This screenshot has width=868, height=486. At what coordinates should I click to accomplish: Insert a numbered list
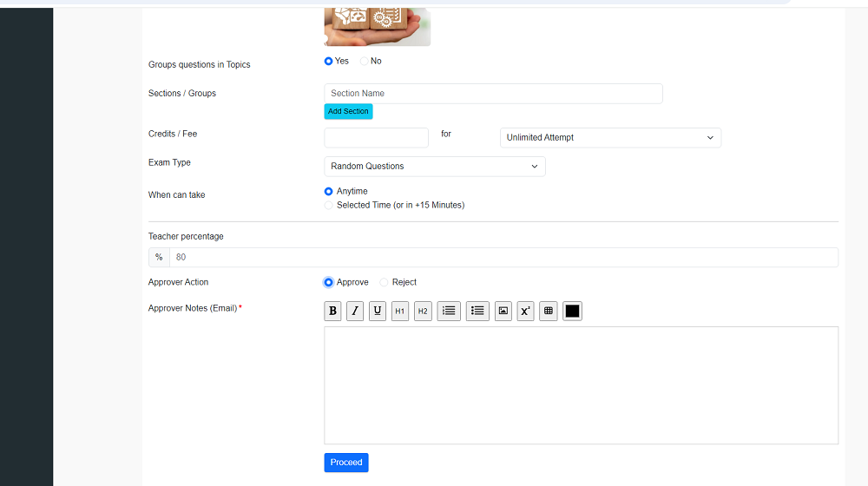click(x=449, y=311)
